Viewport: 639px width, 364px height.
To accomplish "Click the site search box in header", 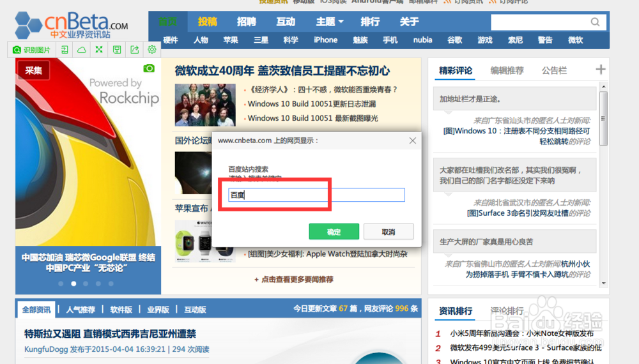I will pyautogui.click(x=540, y=22).
